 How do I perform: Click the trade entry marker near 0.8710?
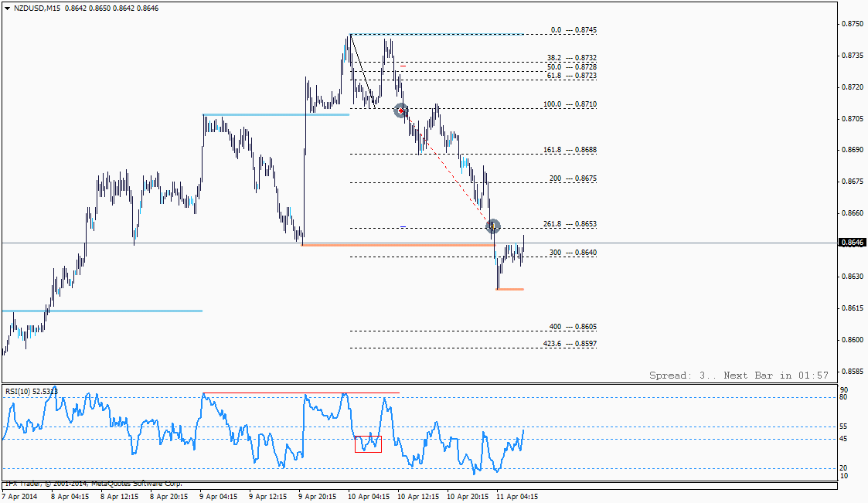[401, 110]
